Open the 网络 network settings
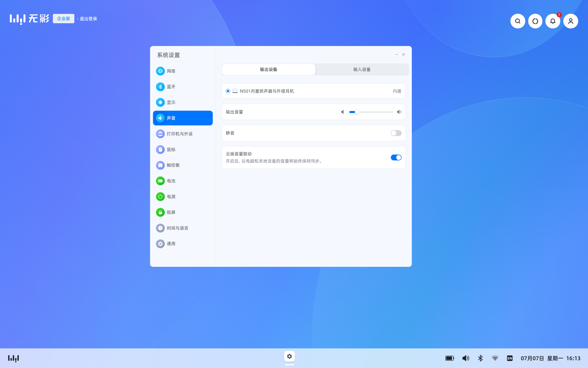588x368 pixels. 183,71
